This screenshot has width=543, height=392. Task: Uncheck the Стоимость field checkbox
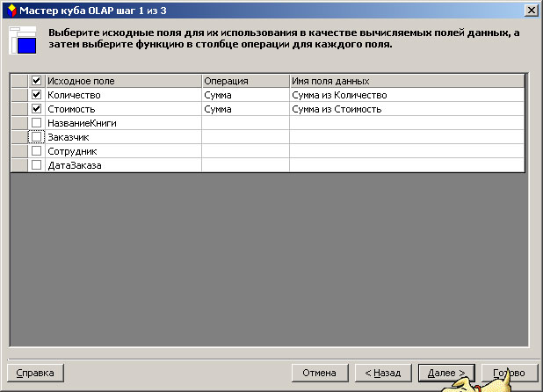pos(36,109)
